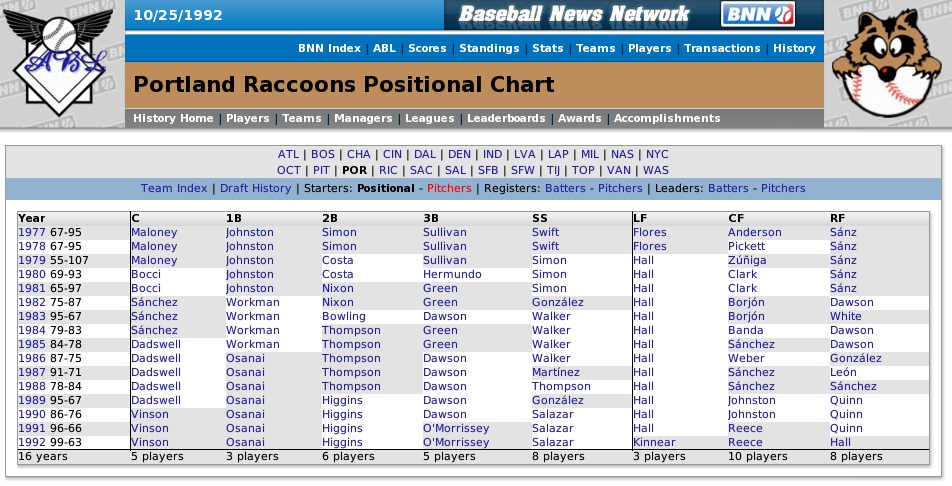Click the Portland Raccoons mascot logo

(x=885, y=64)
